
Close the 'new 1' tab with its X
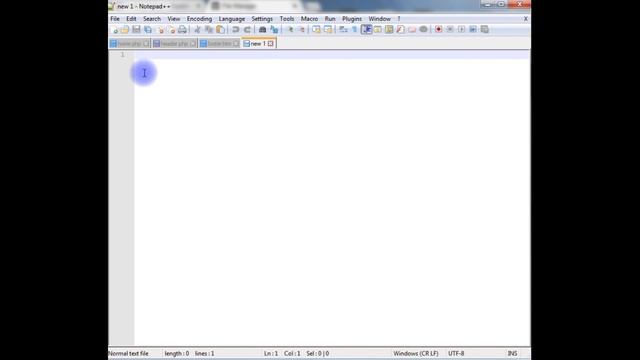[270, 43]
